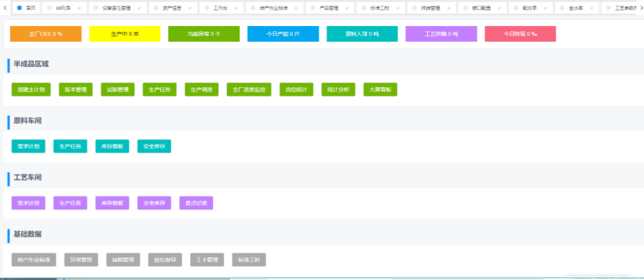Click the yellow 生产中 status tile
Image resolution: width=644 pixels, height=280 pixels.
(125, 34)
